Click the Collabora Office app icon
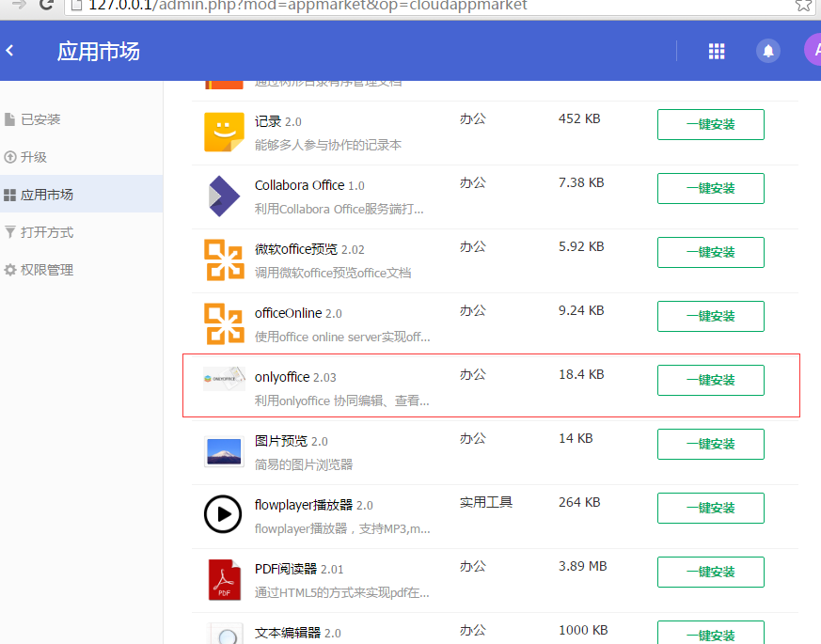This screenshot has height=644, width=821. (x=224, y=196)
